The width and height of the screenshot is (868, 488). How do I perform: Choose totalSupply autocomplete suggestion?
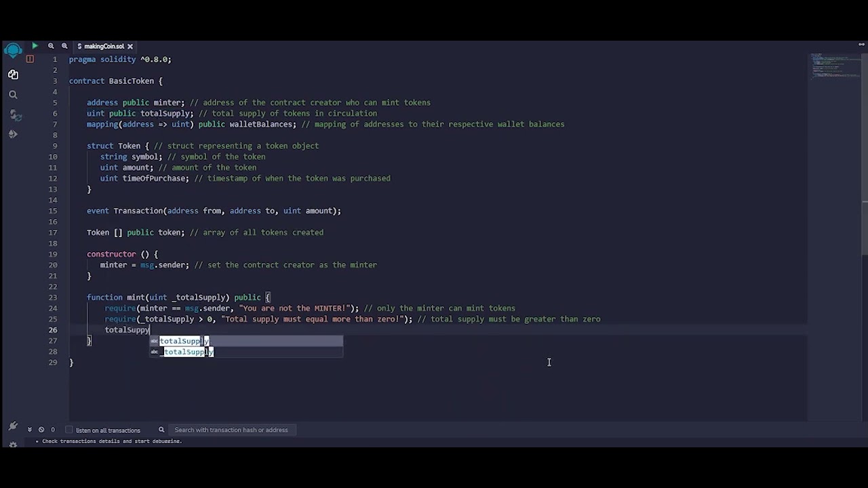point(246,341)
